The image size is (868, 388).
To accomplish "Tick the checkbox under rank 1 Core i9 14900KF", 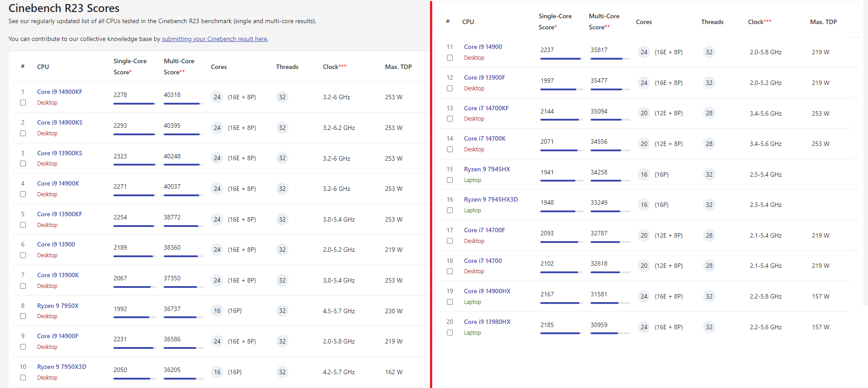I will pyautogui.click(x=23, y=103).
